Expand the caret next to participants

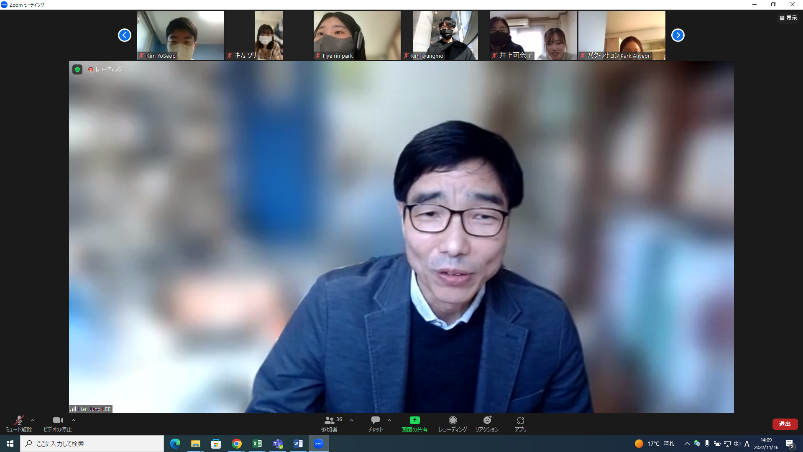click(351, 420)
